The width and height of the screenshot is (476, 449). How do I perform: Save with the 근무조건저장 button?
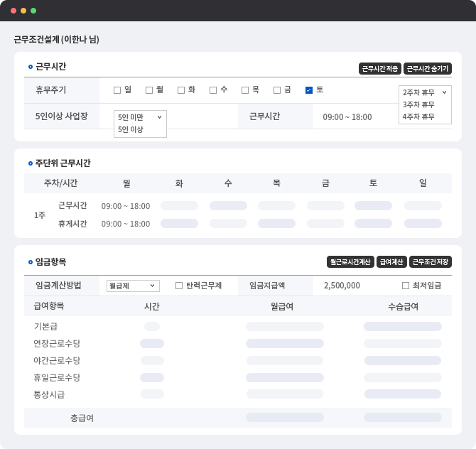[x=431, y=261]
